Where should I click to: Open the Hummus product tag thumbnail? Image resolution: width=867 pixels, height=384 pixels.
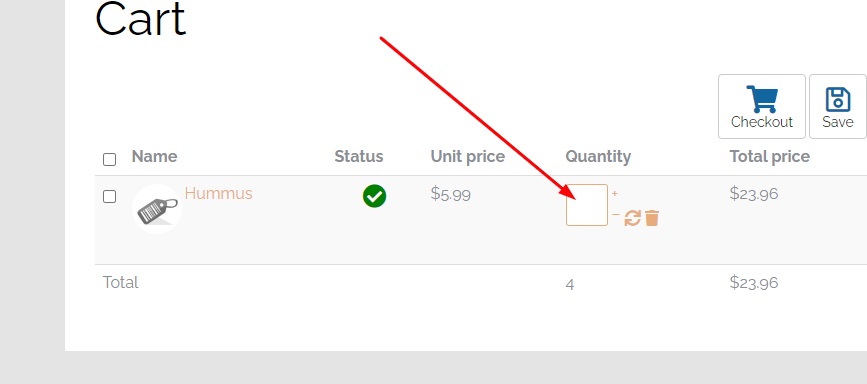(158, 209)
